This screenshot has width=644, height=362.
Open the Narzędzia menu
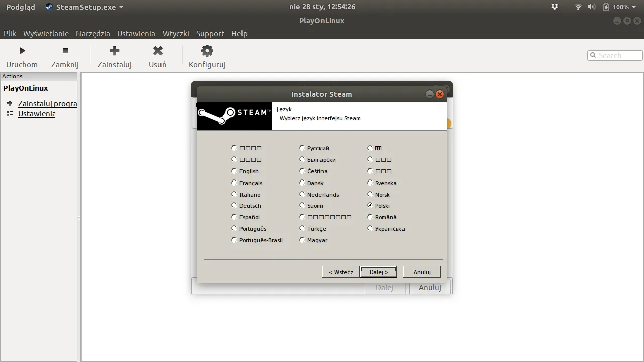[93, 33]
